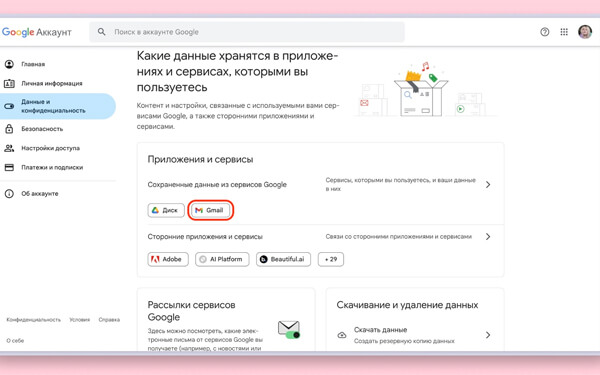Focus the Поиск в аккаунте Google field
Image resolution: width=600 pixels, height=375 pixels.
247,32
